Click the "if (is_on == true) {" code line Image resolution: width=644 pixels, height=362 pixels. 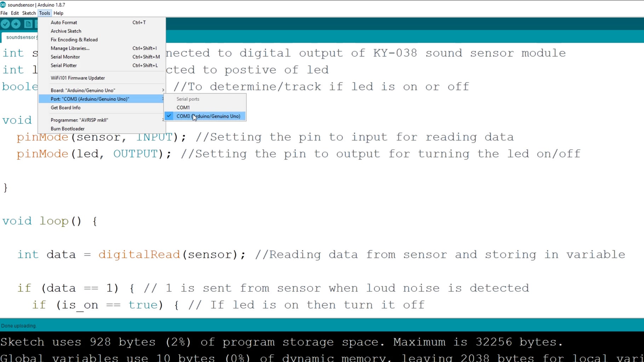click(106, 305)
